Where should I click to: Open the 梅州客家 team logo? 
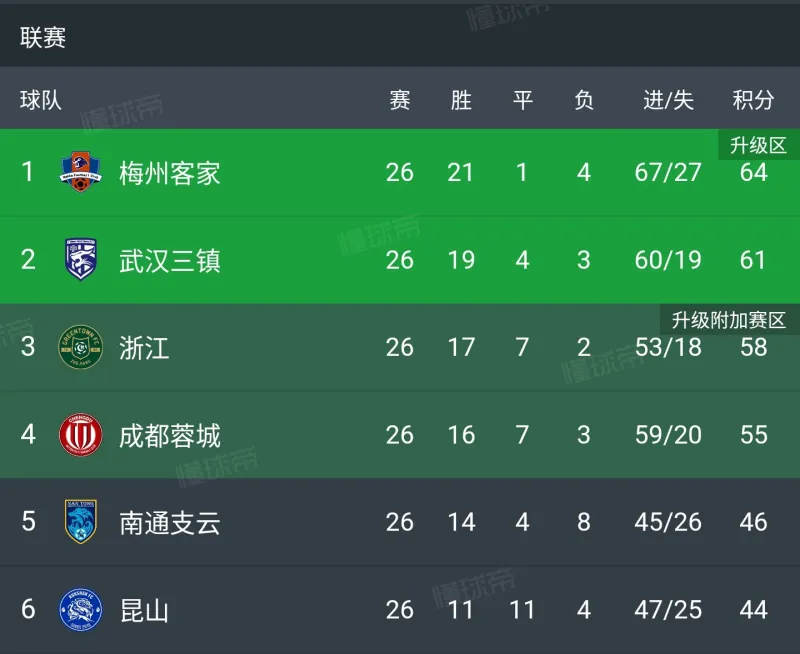pyautogui.click(x=81, y=171)
